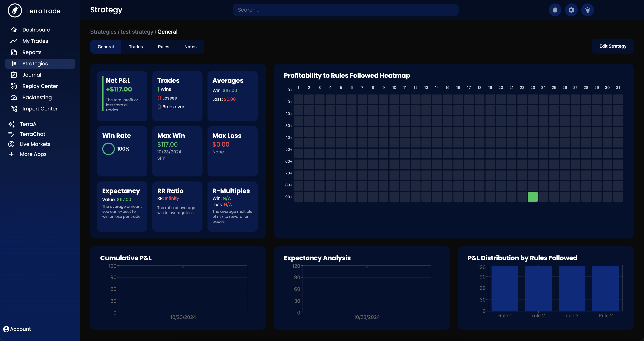Click the lightbulb tips icon

pyautogui.click(x=587, y=10)
